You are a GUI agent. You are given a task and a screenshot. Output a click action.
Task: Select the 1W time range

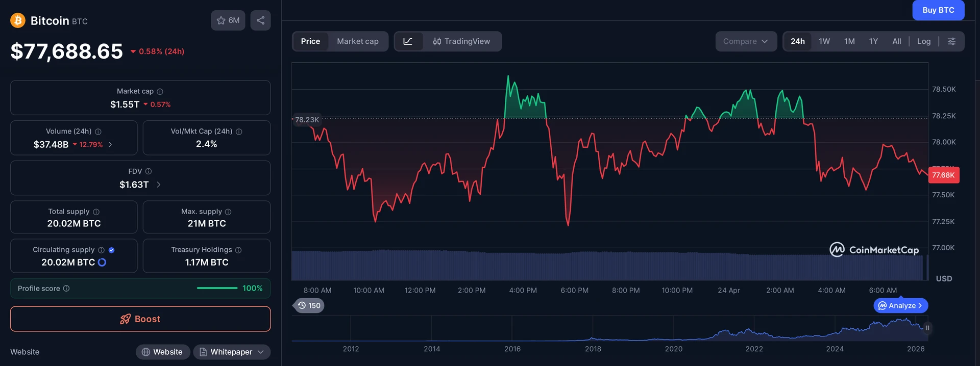pos(824,41)
